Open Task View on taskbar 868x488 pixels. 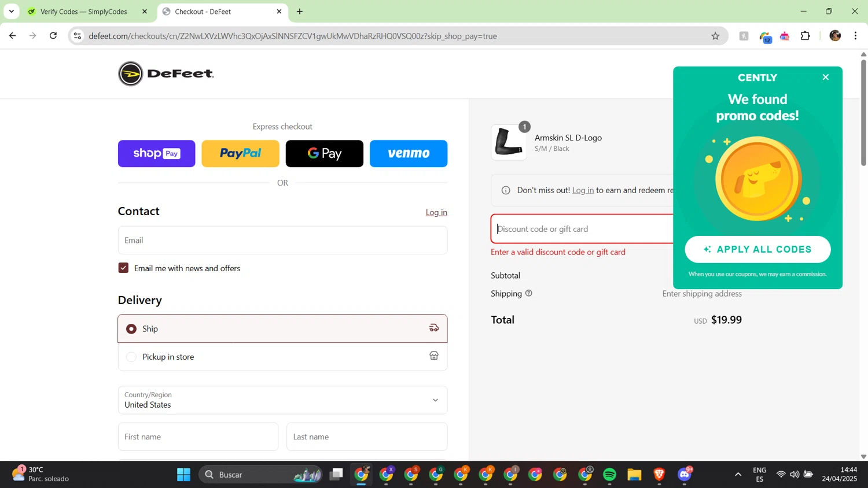click(x=336, y=475)
